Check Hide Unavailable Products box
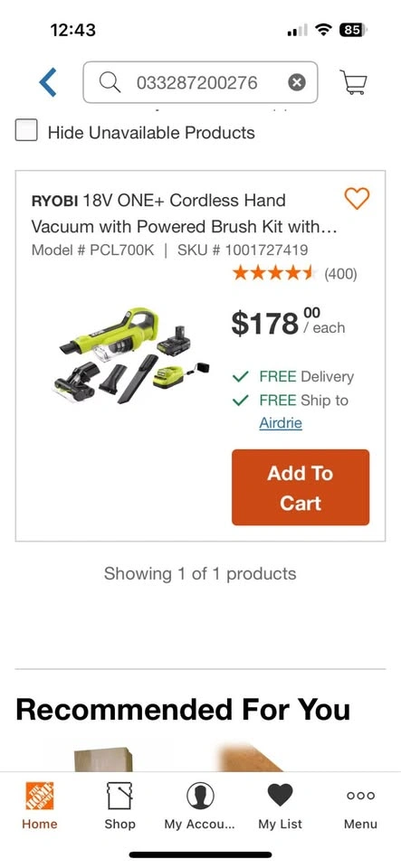Screen dimensions: 401x868 tap(26, 130)
